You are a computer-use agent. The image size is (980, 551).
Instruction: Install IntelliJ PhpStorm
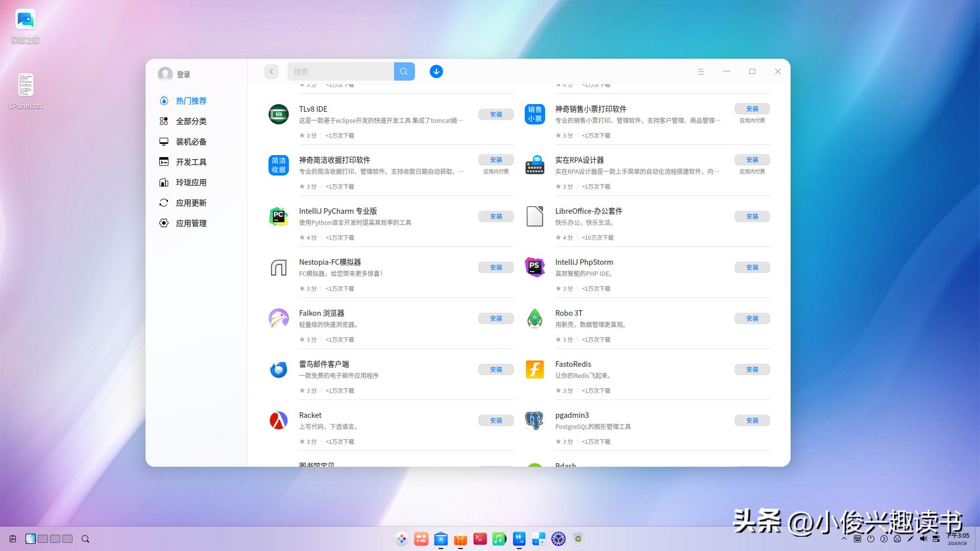752,267
